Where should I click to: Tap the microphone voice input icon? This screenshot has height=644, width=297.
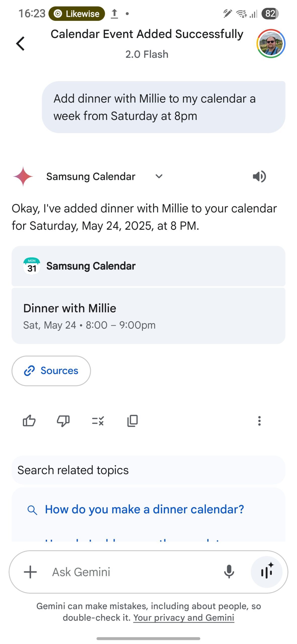click(229, 572)
